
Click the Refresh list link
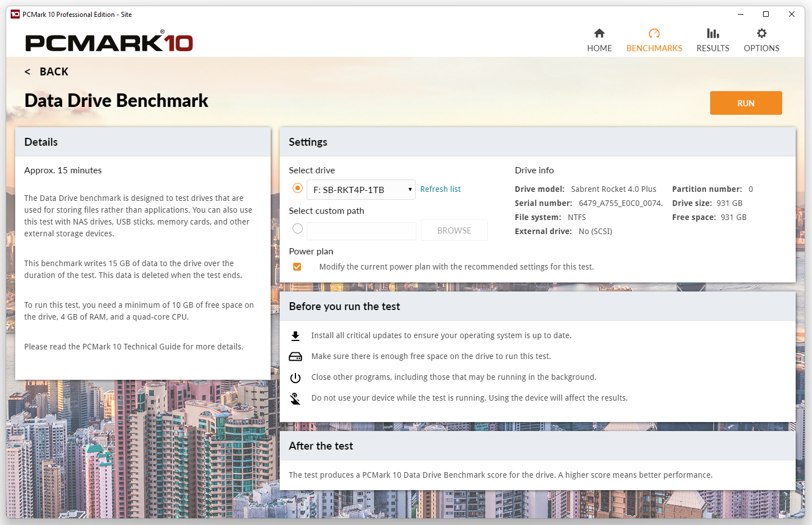click(x=440, y=189)
